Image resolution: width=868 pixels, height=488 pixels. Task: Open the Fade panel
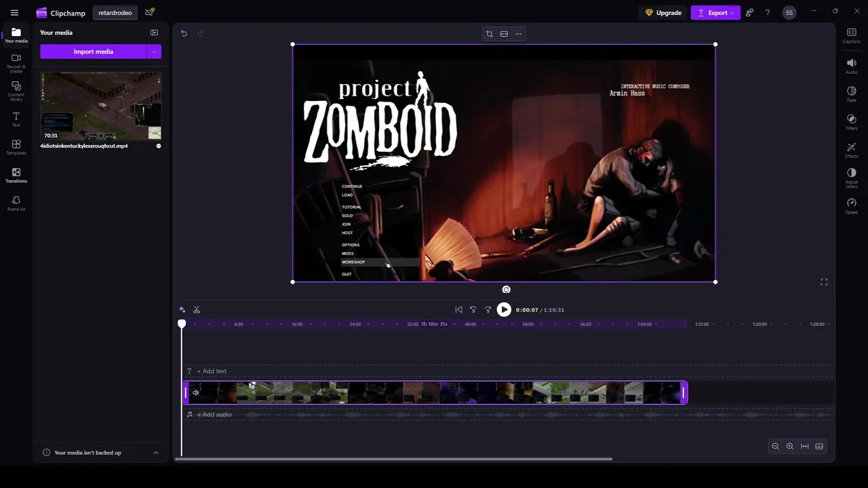(x=852, y=94)
